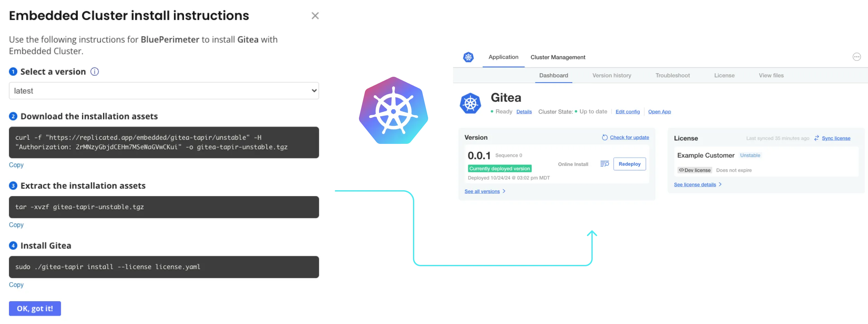Expand the chevron next to See license details
The image size is (868, 324).
coord(720,184)
